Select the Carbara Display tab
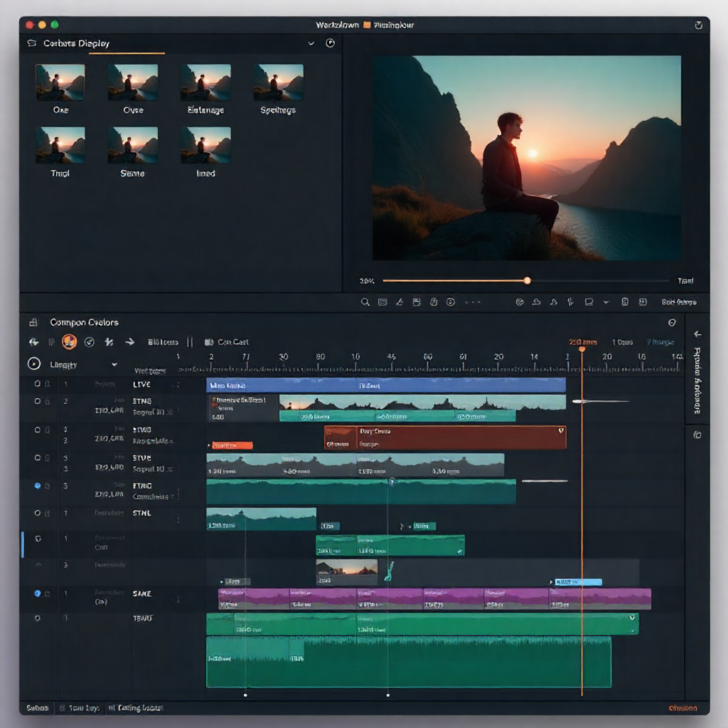 (77, 43)
